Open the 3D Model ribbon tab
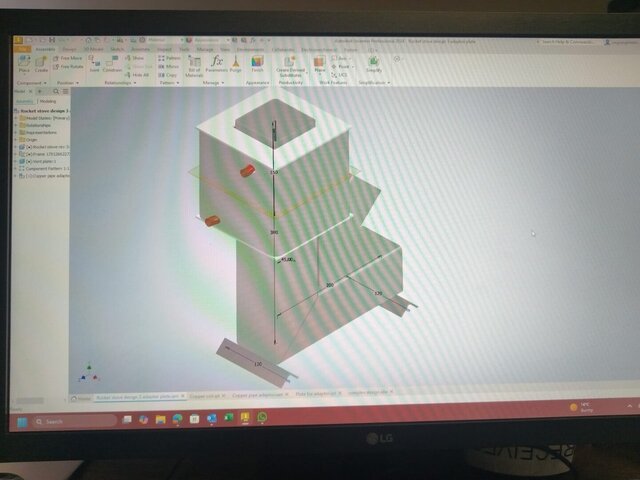The width and height of the screenshot is (640, 480). 93,49
